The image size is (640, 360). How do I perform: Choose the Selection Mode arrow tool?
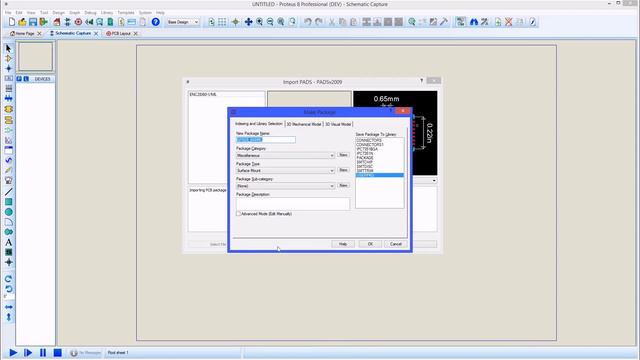(9, 49)
